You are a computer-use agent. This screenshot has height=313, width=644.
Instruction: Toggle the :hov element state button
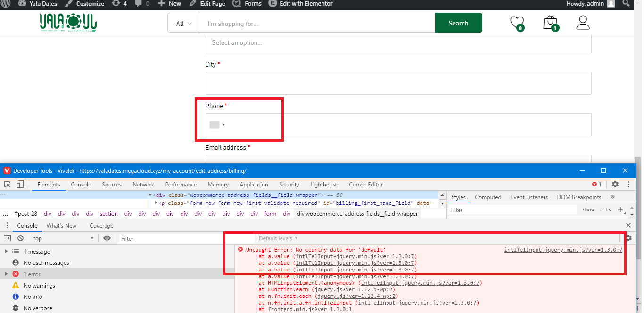click(588, 210)
